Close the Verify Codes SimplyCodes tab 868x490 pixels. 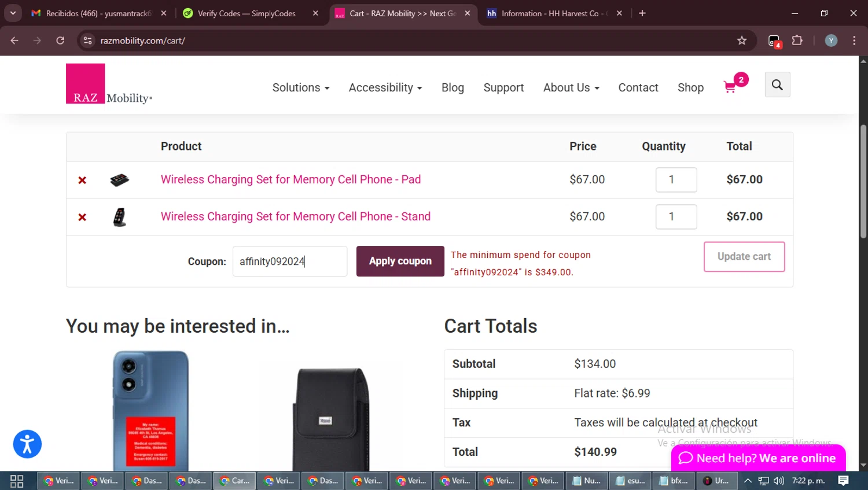point(315,13)
